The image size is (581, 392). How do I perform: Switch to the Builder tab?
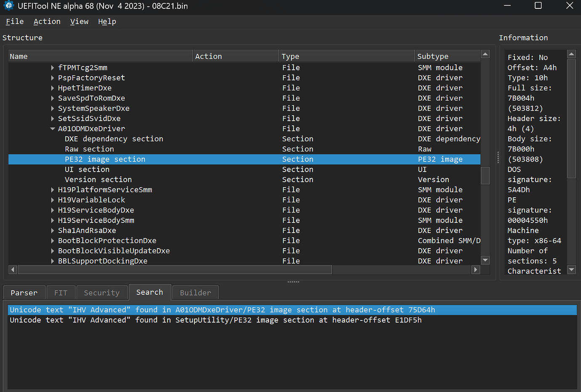pyautogui.click(x=195, y=293)
